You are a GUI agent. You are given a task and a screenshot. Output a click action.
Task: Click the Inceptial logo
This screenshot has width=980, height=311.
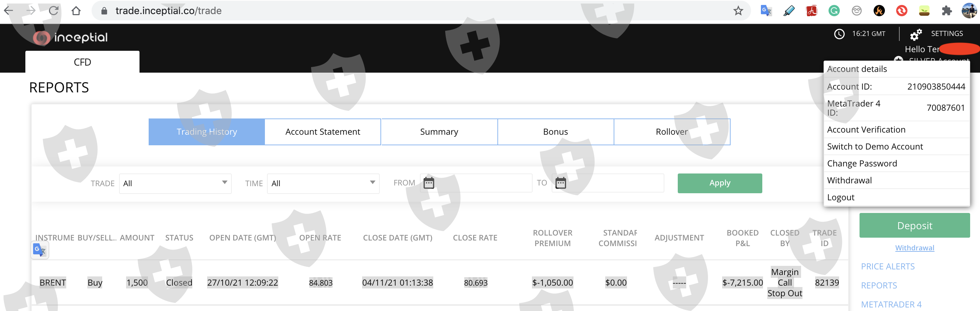pyautogui.click(x=70, y=37)
